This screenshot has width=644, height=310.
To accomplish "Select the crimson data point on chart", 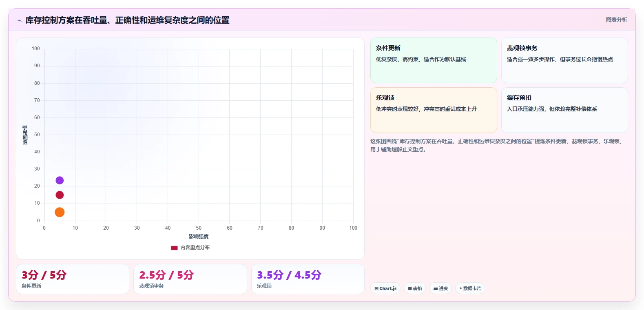I will tap(60, 195).
